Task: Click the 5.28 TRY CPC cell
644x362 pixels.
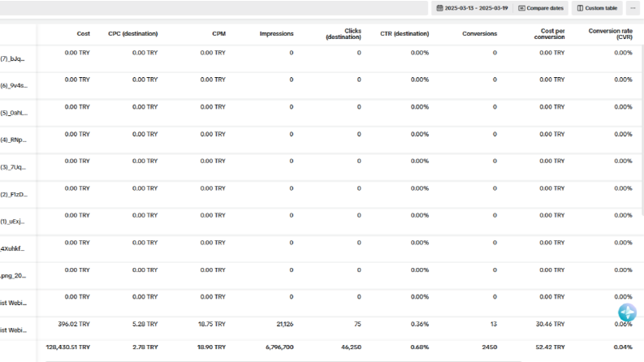Action: pos(145,324)
